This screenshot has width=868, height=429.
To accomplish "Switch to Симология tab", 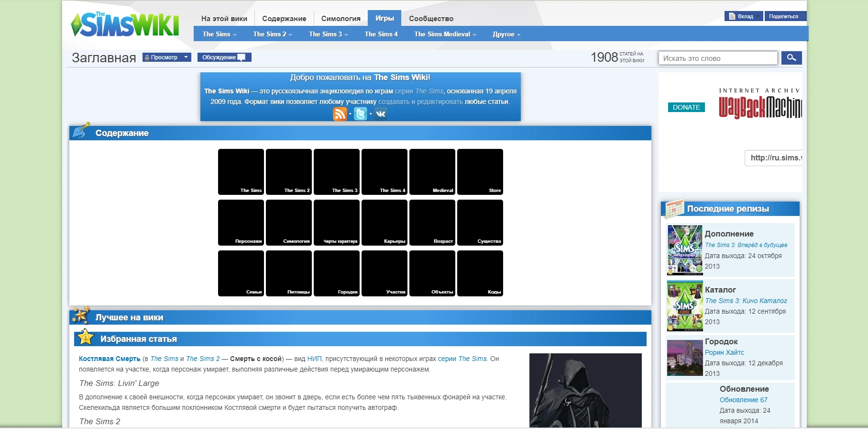I will [341, 19].
